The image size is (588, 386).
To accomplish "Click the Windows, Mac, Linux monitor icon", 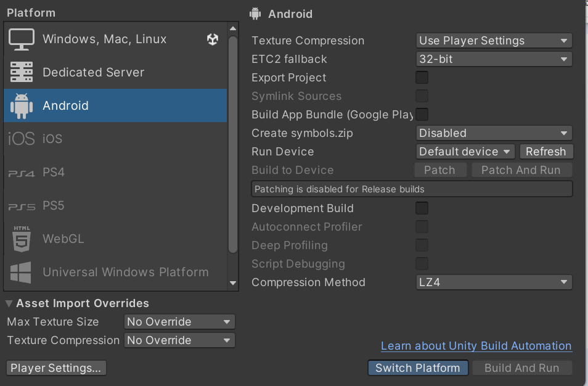I will point(22,39).
